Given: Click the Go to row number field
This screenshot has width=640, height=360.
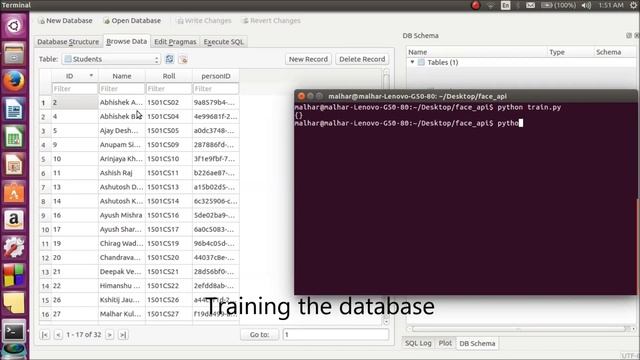Looking at the screenshot, I should point(336,334).
